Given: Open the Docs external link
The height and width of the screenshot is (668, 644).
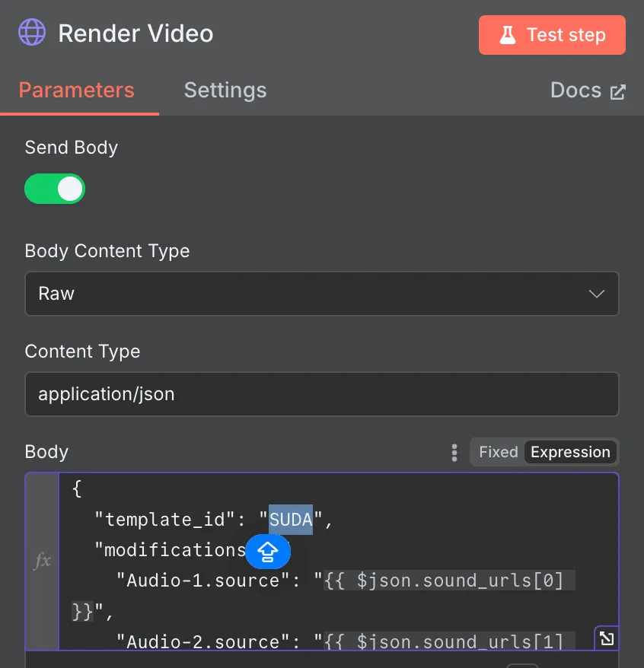Looking at the screenshot, I should (x=587, y=91).
